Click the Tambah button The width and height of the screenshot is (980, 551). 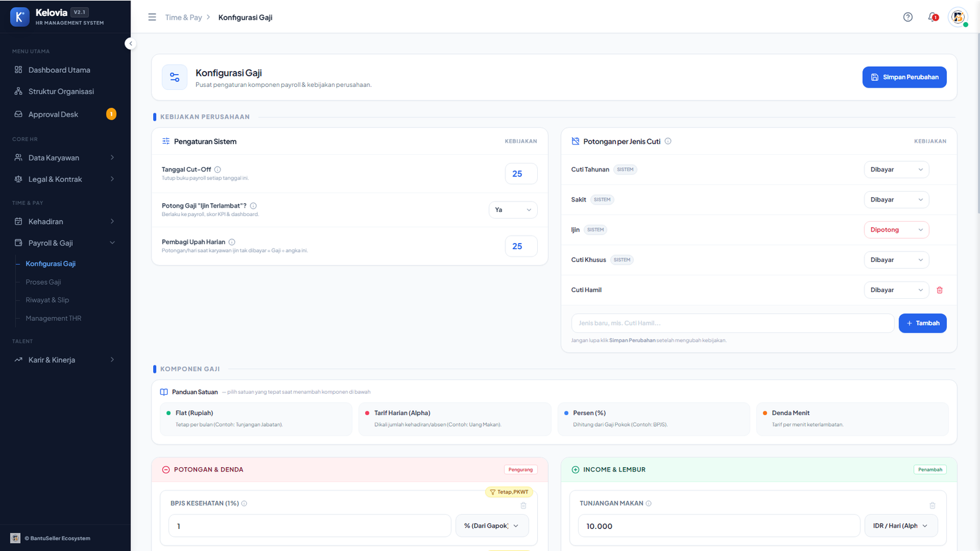[x=922, y=323]
